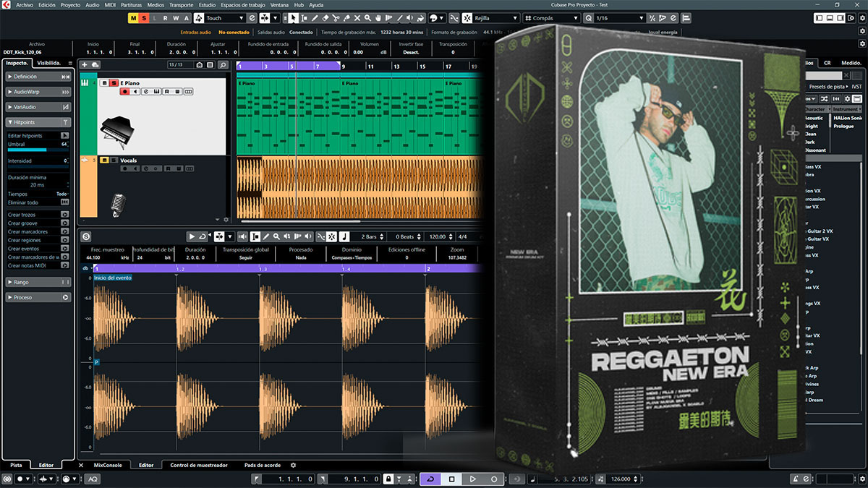Click the Play button in transport bar
This screenshot has height=488, width=868.
(472, 479)
